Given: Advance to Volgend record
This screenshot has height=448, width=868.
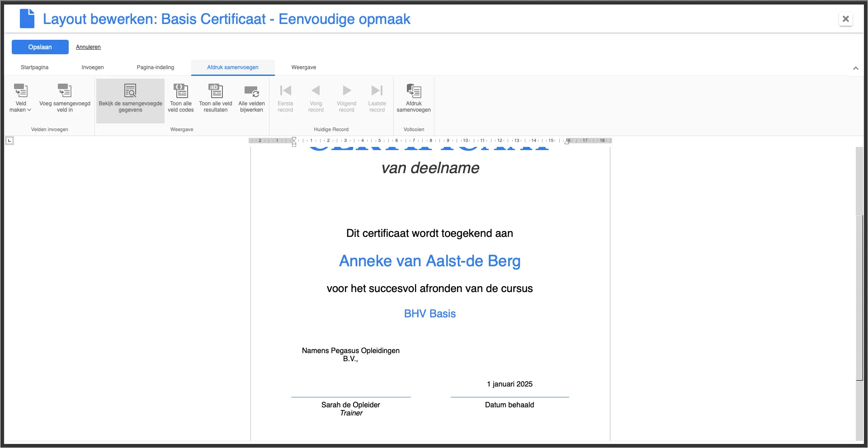Looking at the screenshot, I should pyautogui.click(x=346, y=90).
